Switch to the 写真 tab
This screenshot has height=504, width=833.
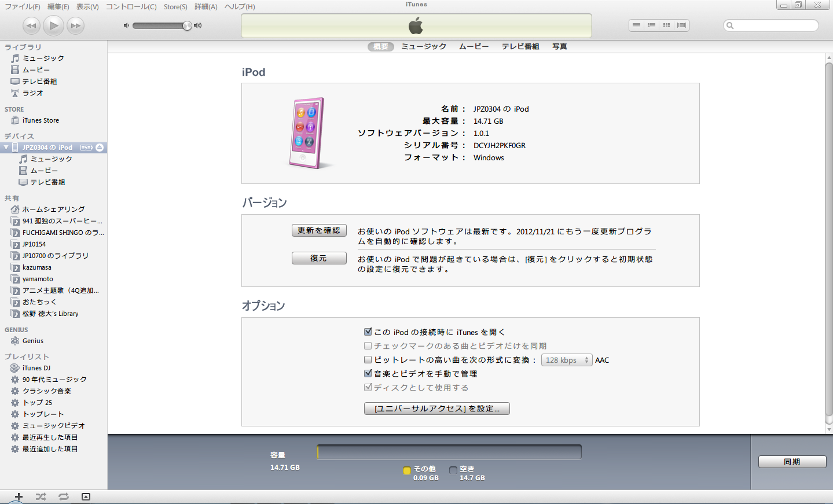point(560,47)
